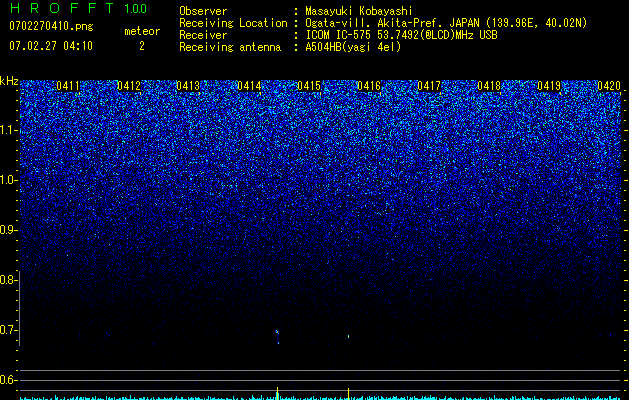The width and height of the screenshot is (629, 400).
Task: Click the 0.6 kHz axis label
Action: [x=7, y=380]
